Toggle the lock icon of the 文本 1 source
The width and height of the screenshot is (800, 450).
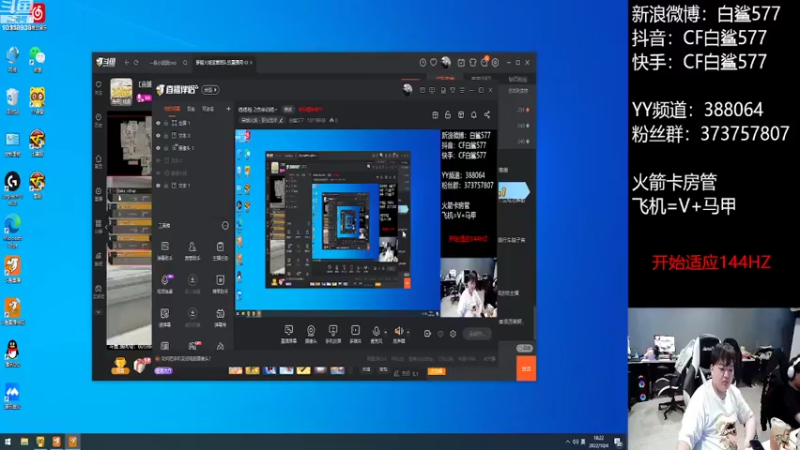coord(166,186)
